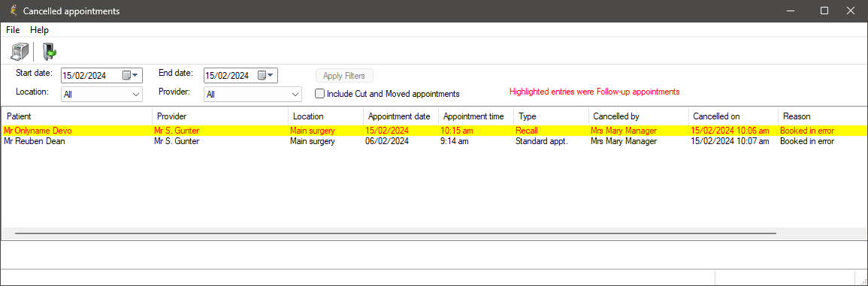Expand the Location dropdown
The width and height of the screenshot is (868, 286).
click(x=135, y=95)
